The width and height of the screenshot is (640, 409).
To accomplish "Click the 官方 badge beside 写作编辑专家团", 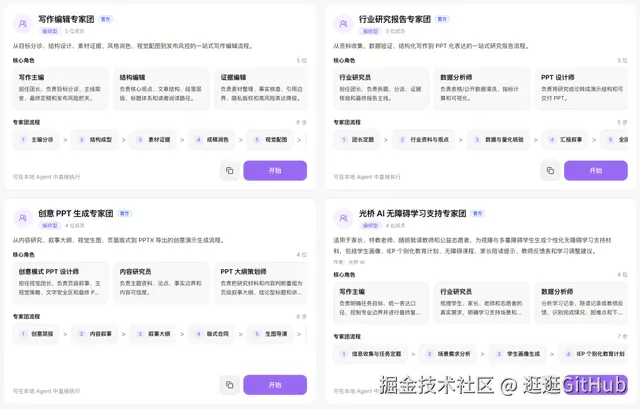I will tap(106, 19).
